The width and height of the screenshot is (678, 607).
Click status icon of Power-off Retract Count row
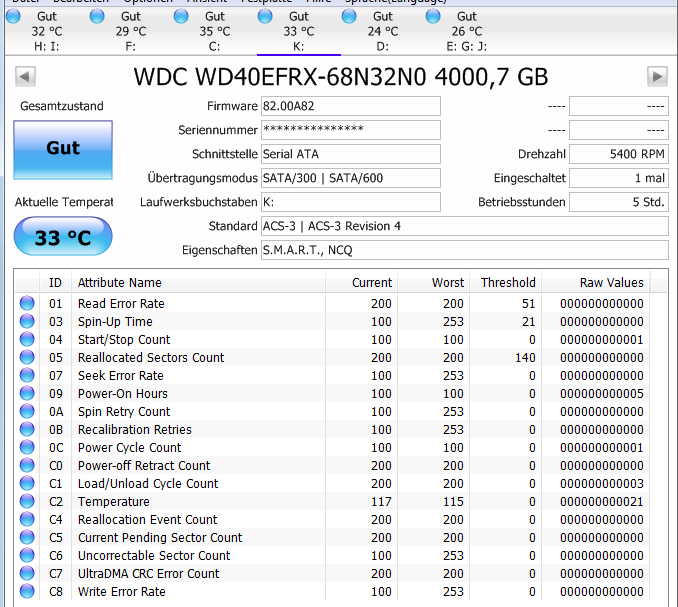(x=27, y=466)
